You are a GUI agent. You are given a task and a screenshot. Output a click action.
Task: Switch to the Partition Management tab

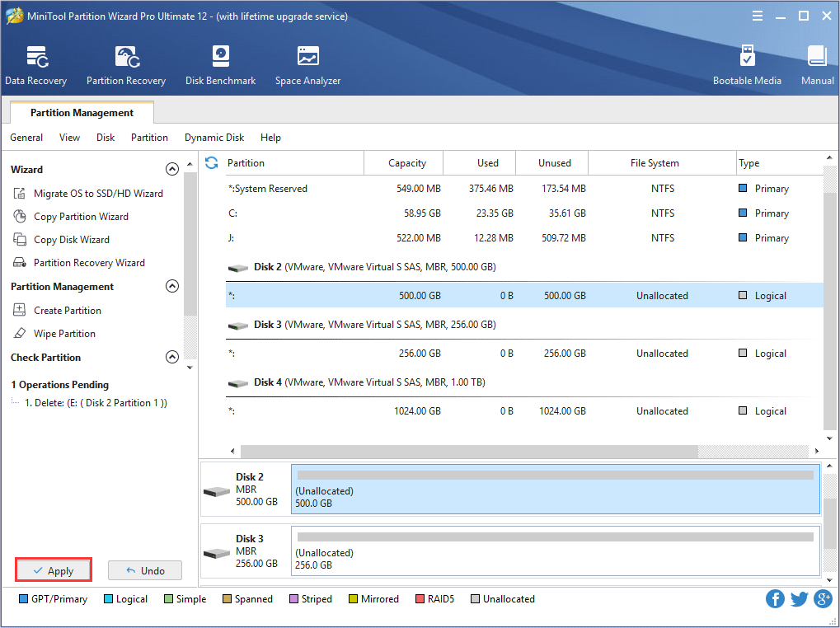coord(81,112)
